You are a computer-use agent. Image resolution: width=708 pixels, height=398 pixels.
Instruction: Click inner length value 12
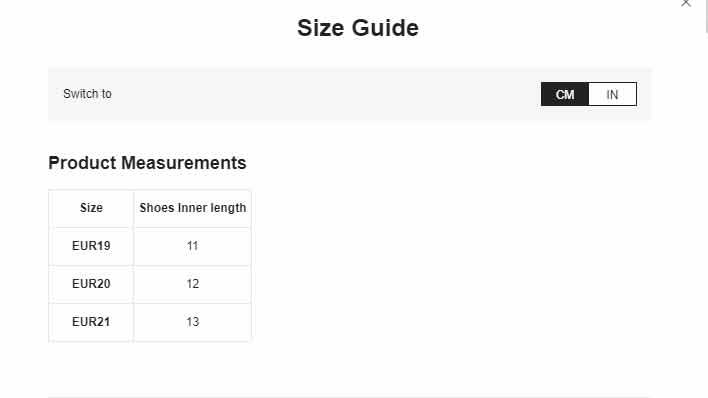[x=193, y=284]
